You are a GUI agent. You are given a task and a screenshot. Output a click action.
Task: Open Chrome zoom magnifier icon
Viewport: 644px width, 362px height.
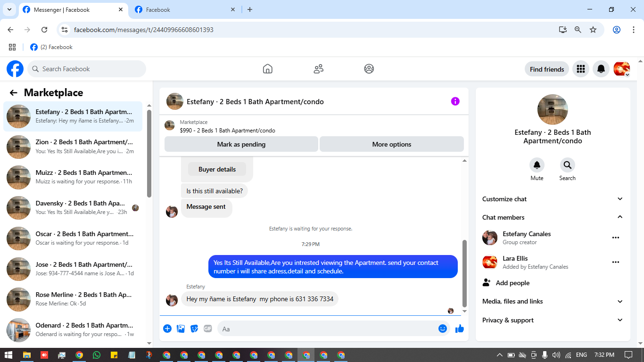coord(578,30)
